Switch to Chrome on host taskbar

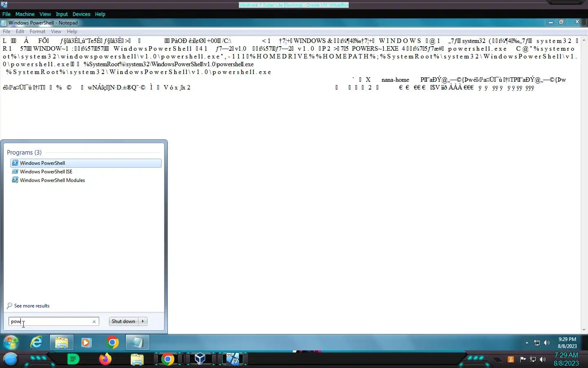point(167,359)
